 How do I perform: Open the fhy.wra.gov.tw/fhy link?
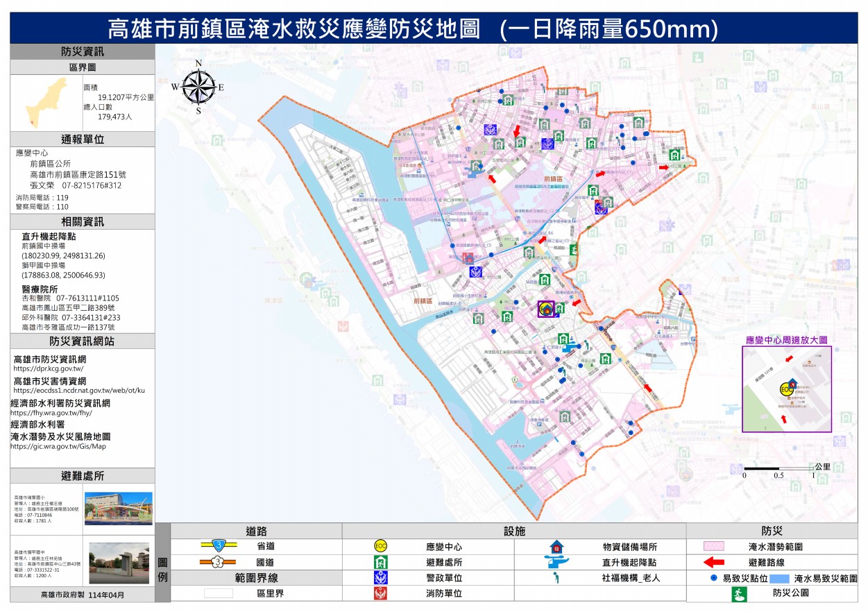coord(51,413)
